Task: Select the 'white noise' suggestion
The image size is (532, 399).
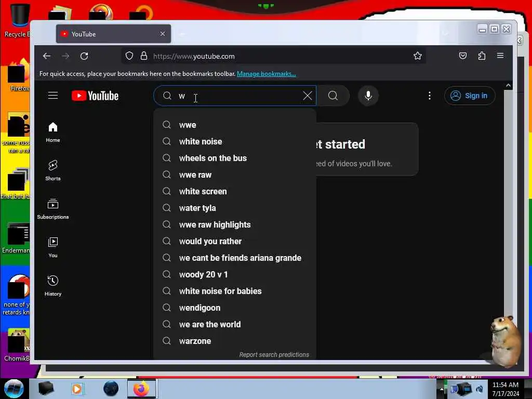Action: point(235,141)
